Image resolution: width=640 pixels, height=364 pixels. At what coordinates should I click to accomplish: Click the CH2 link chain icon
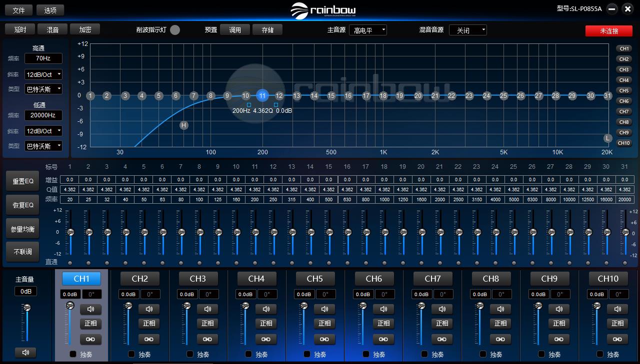pyautogui.click(x=149, y=339)
